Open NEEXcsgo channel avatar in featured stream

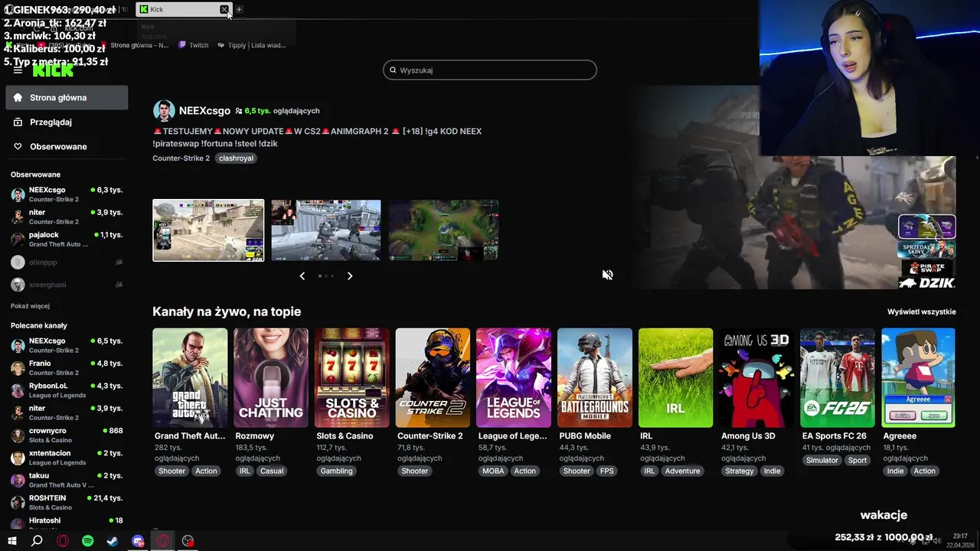[x=164, y=110]
